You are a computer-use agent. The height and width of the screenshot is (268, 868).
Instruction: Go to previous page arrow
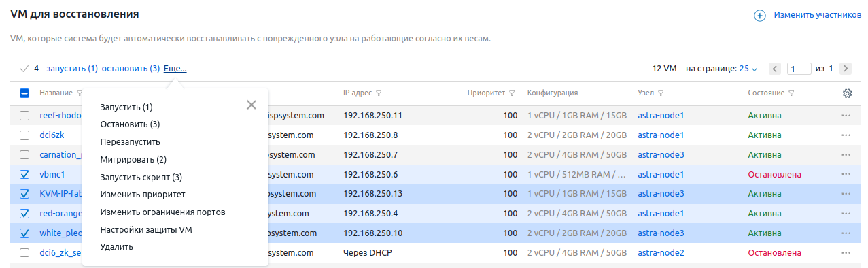point(775,69)
